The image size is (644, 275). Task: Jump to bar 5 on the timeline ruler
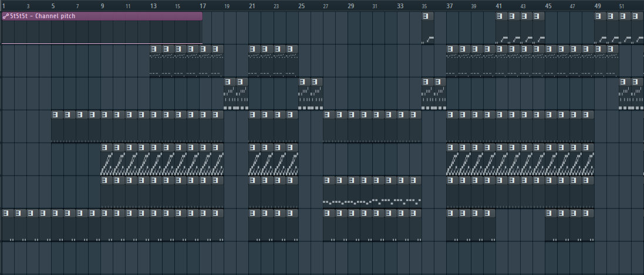pos(53,6)
